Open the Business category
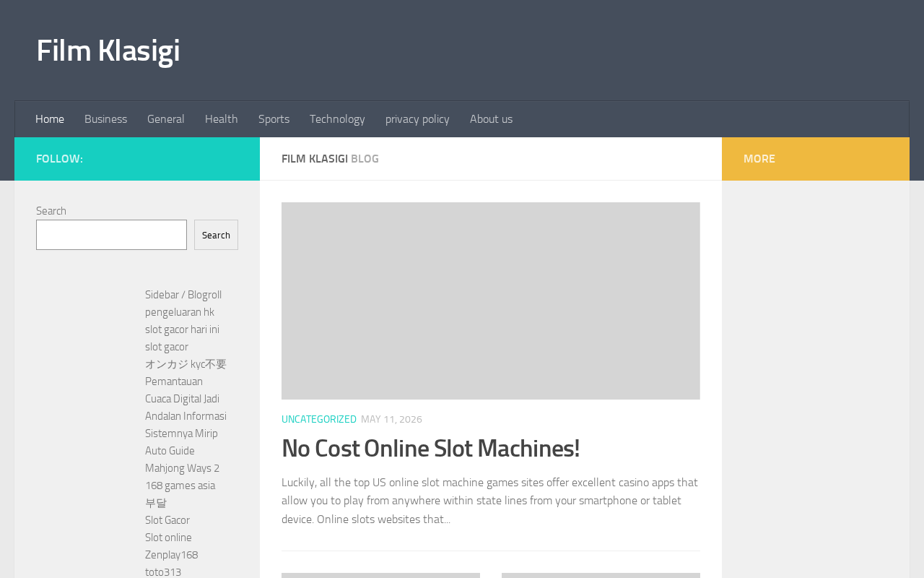The width and height of the screenshot is (924, 578). [x=105, y=119]
